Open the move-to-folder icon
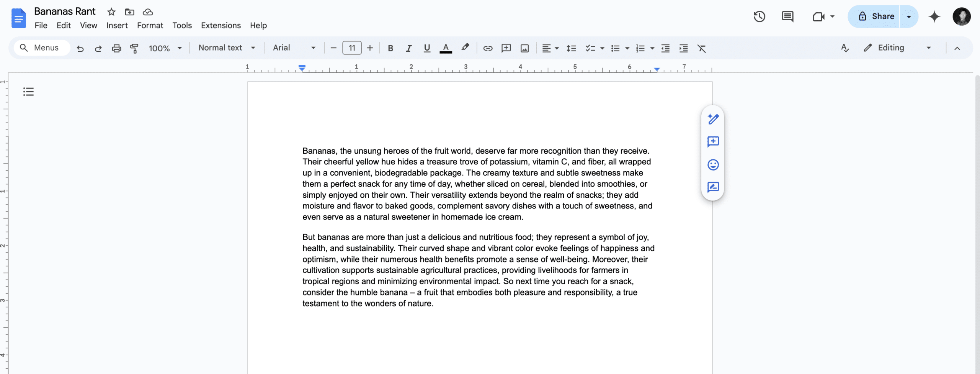The height and width of the screenshot is (374, 980). coord(130,12)
